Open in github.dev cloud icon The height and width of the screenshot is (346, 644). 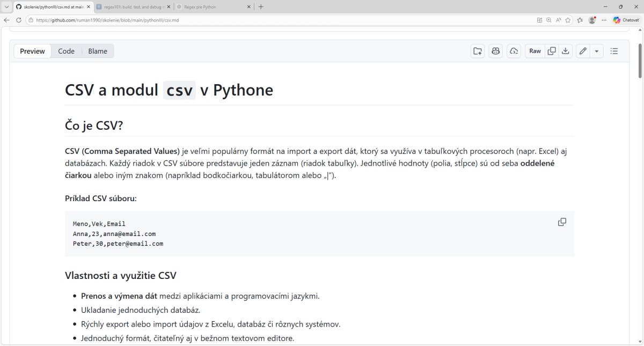514,51
